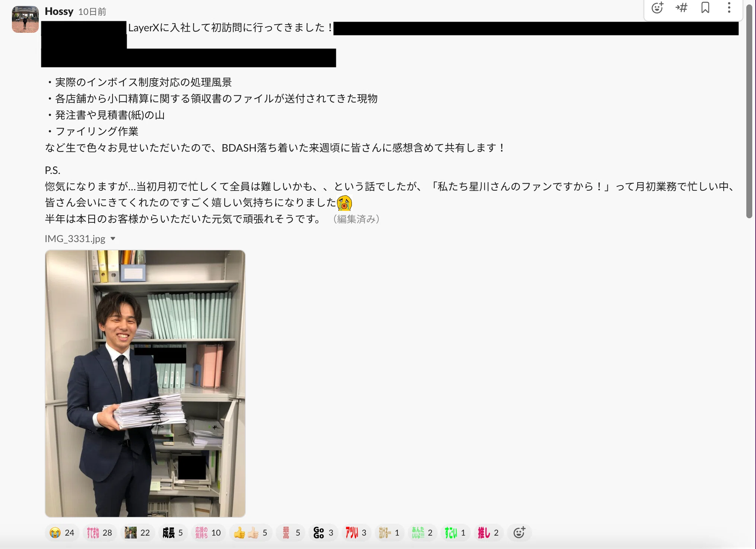Toggle the すてきね reaction with 28
Viewport: 756px width, 549px height.
pyautogui.click(x=99, y=533)
